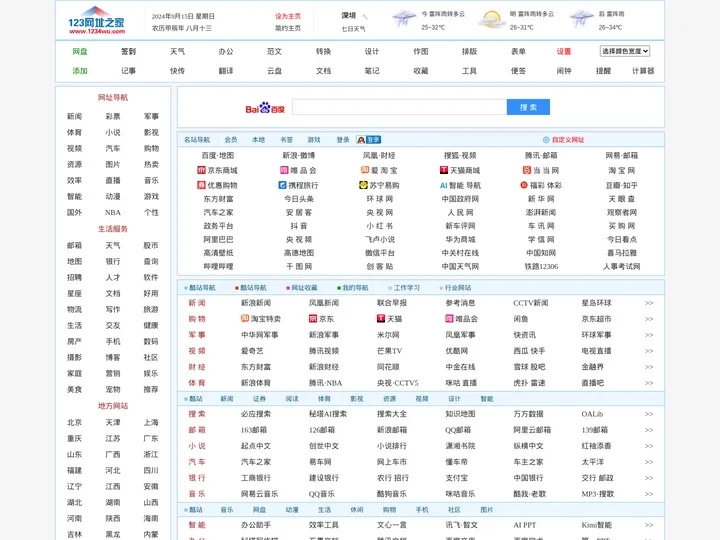This screenshot has height=540, width=720.
Task: Select the 工作学习 tab
Action: [407, 288]
